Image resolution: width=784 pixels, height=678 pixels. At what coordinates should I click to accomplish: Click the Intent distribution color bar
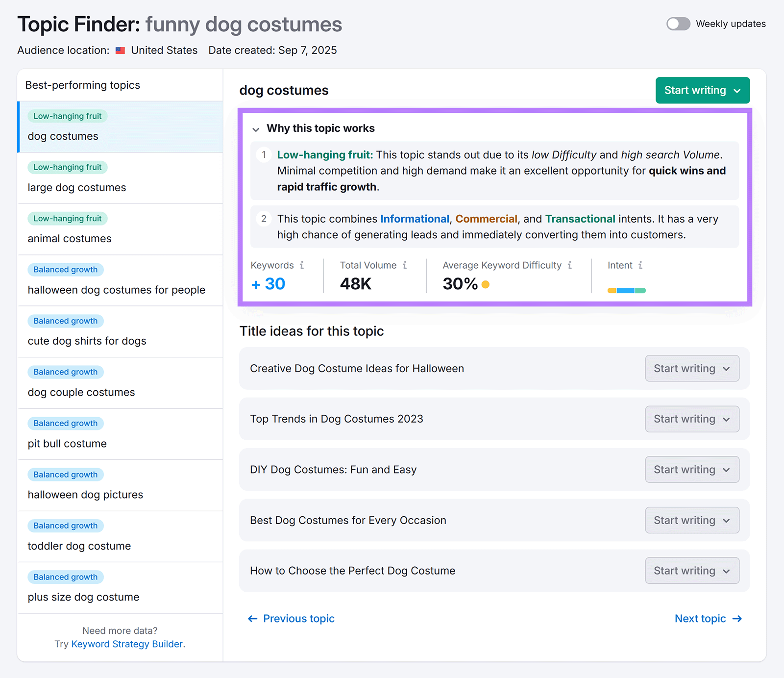[626, 290]
